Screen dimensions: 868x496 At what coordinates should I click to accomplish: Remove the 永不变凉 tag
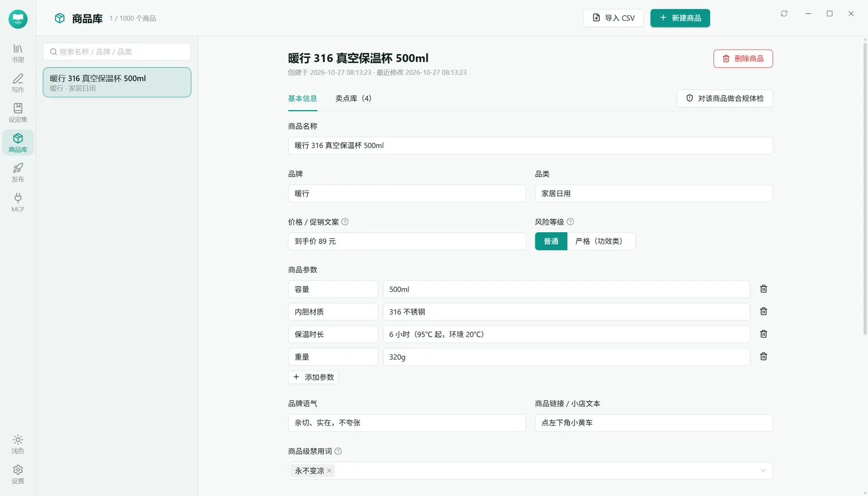click(329, 470)
